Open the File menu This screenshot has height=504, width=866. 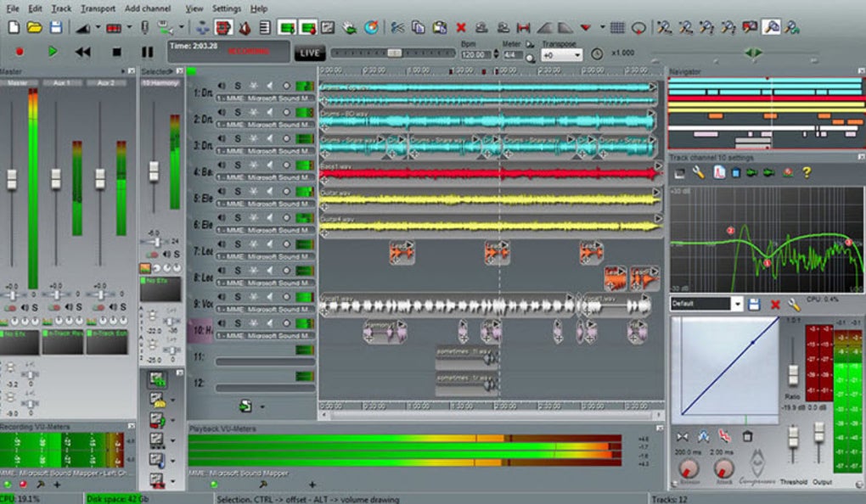point(12,8)
